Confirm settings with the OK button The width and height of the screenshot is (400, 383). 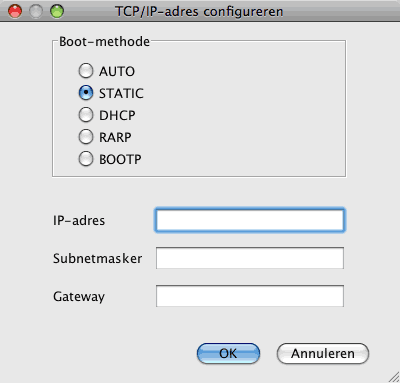click(x=228, y=353)
